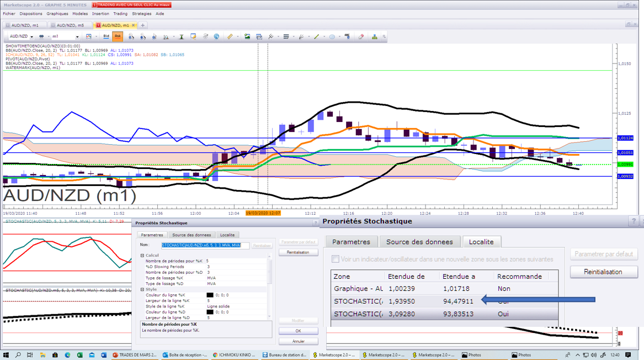Screen dimensions: 644x360
Task: Tick the 'Voir un indicateur/oscillateur' checkbox
Action: pyautogui.click(x=336, y=259)
